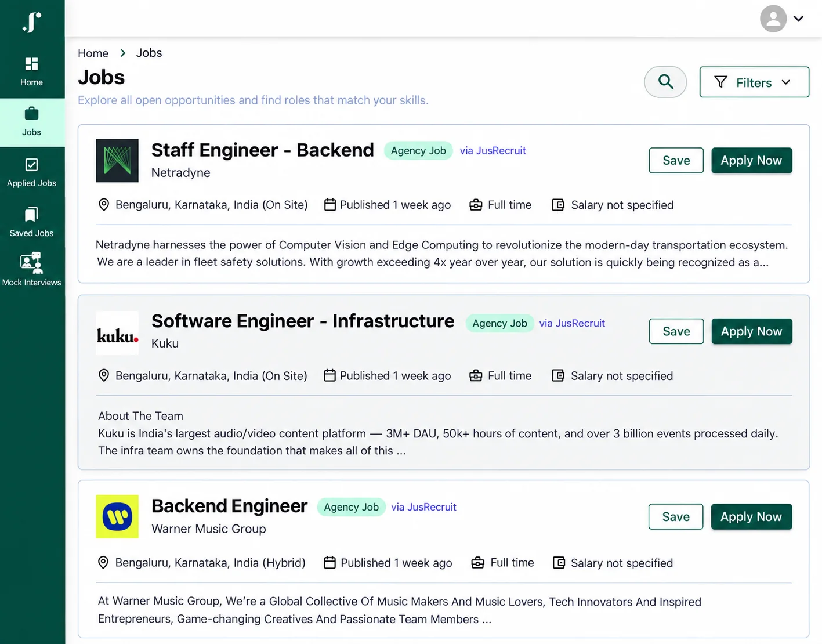Expand the Filters dropdown

tap(754, 82)
